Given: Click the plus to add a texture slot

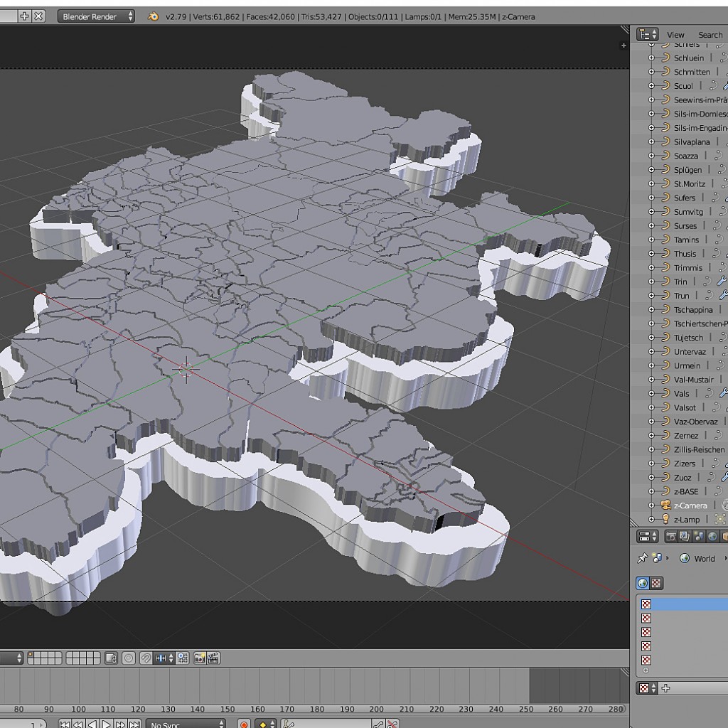Looking at the screenshot, I should click(x=665, y=688).
